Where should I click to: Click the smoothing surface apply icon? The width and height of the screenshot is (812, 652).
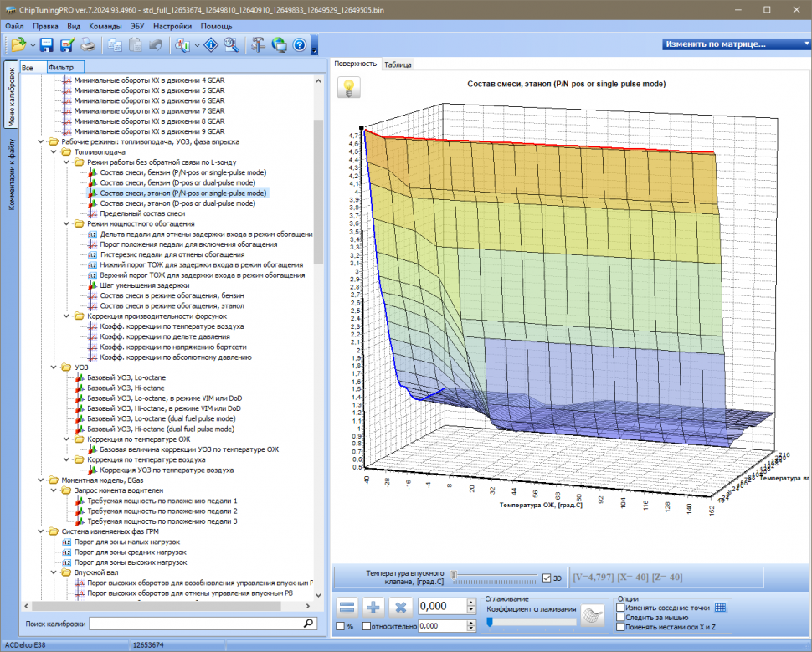coord(594,616)
